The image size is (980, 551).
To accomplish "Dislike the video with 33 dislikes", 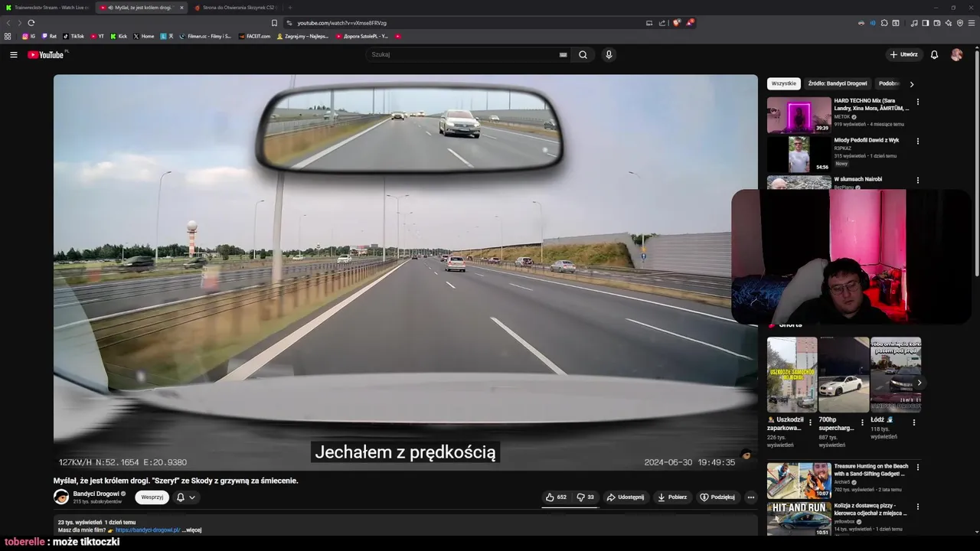I will coord(586,497).
